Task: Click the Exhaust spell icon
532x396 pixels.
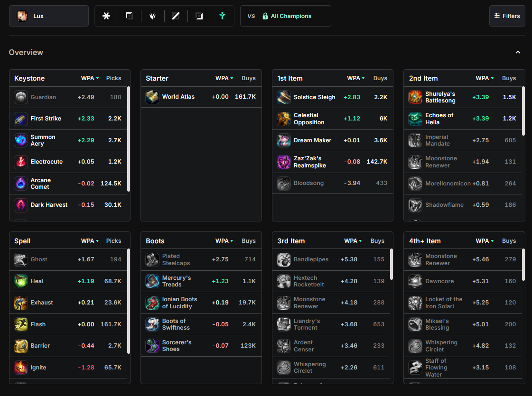Action: [x=21, y=303]
